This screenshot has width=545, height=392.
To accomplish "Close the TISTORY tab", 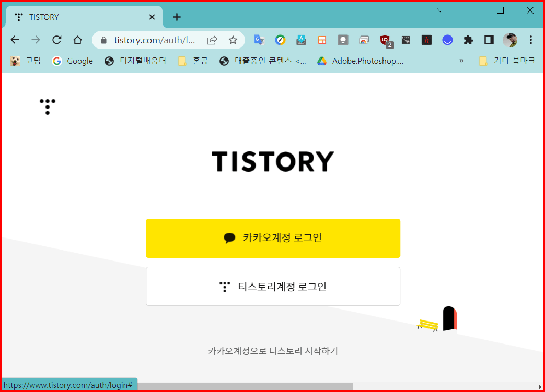I will click(152, 17).
